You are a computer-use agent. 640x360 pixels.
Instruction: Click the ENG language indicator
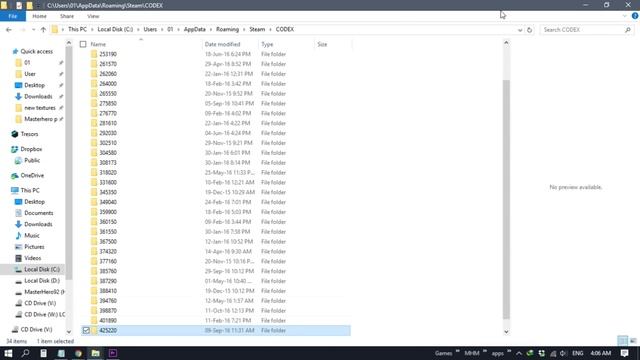[x=578, y=353]
